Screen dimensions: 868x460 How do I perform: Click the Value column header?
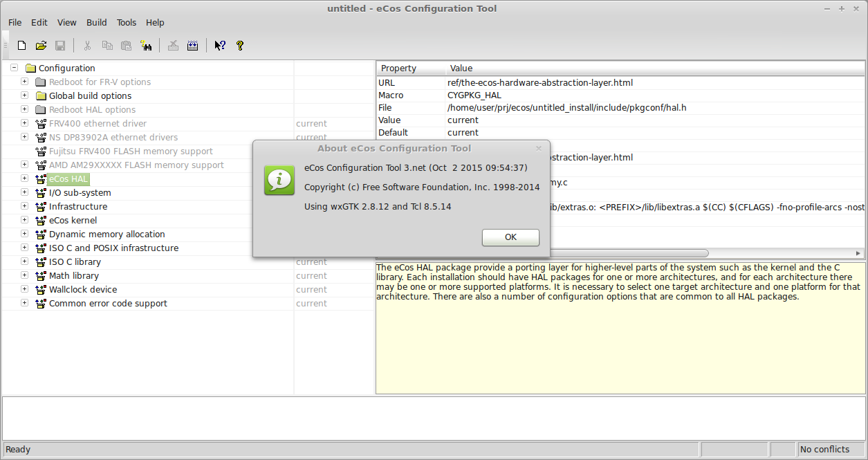(x=655, y=68)
